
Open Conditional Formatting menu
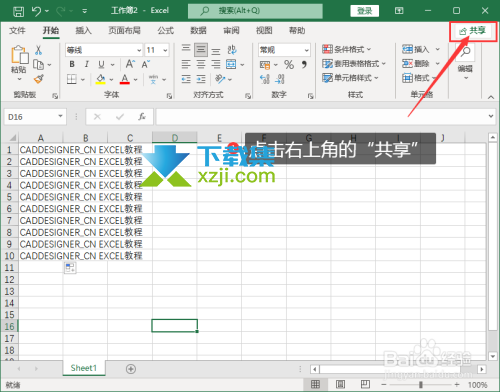[x=347, y=49]
